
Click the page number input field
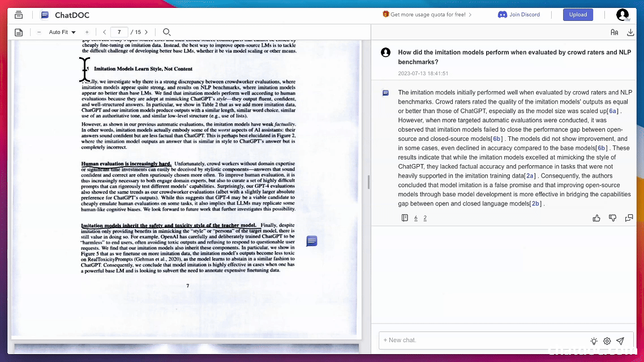click(119, 32)
